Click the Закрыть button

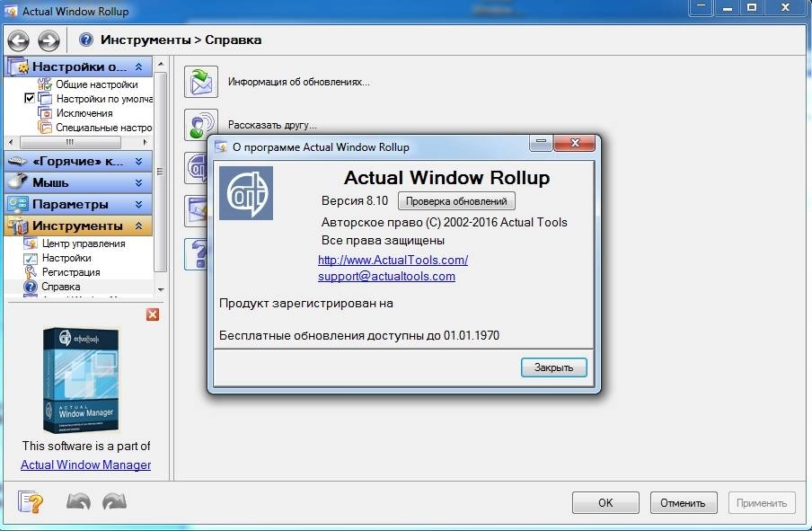coord(553,367)
